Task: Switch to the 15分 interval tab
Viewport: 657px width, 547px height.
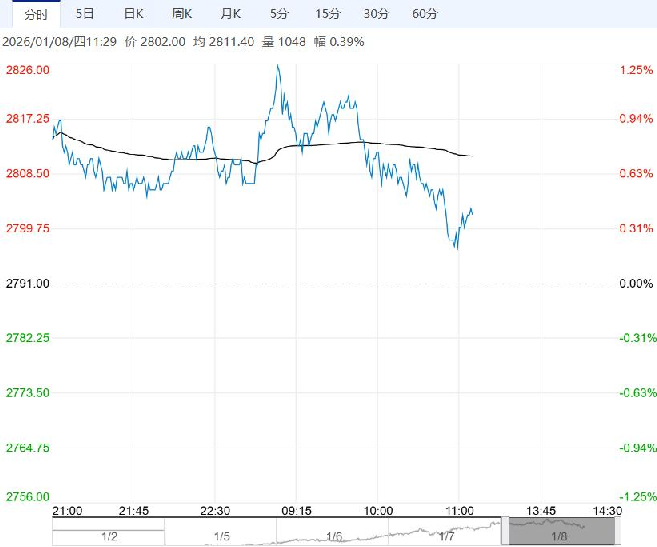Action: pyautogui.click(x=326, y=13)
